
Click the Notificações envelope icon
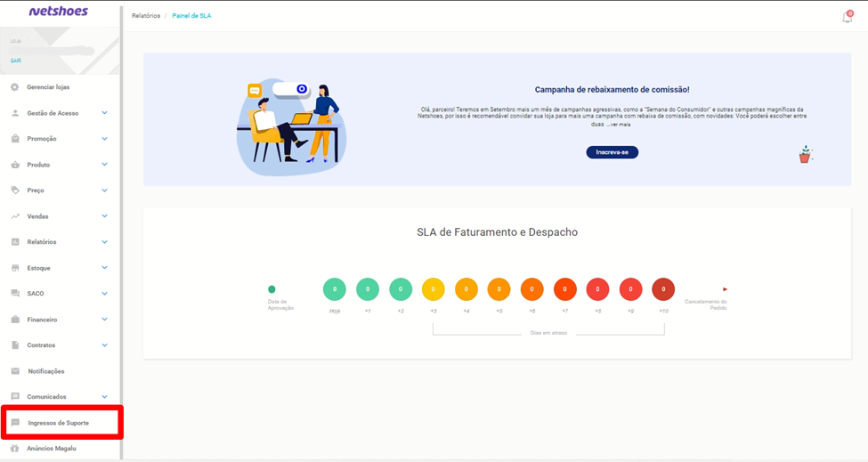click(x=15, y=371)
